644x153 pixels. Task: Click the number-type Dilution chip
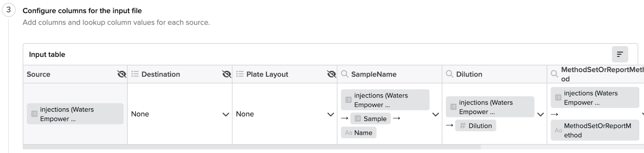pyautogui.click(x=476, y=126)
